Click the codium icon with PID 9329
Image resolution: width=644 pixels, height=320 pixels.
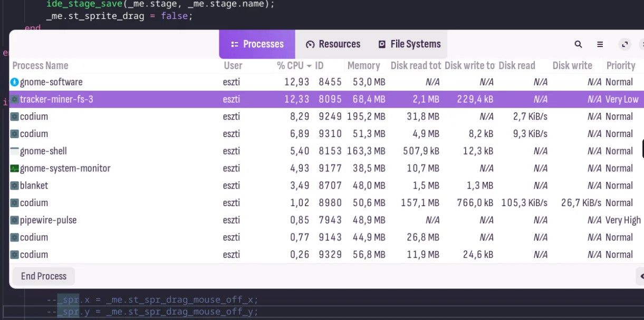15,255
